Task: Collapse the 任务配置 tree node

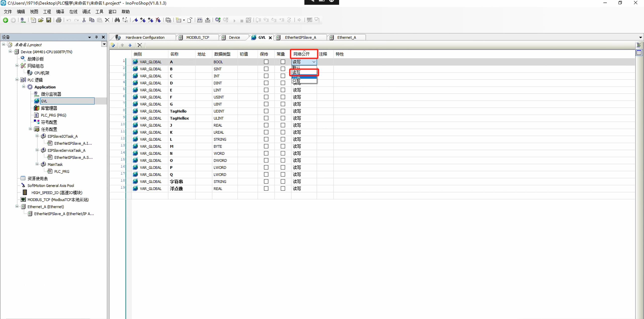Action: (30, 129)
